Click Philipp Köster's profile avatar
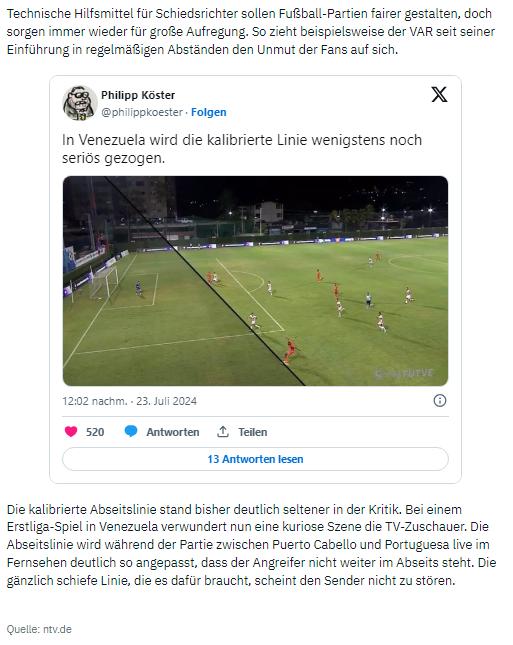 point(79,103)
